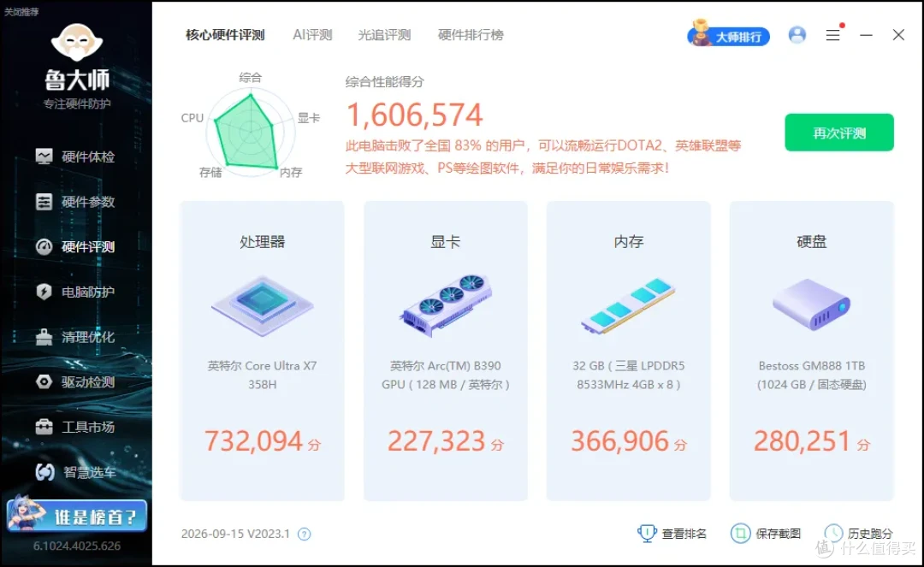The width and height of the screenshot is (924, 567).
Task: Switch to AI评测 tab
Action: (x=312, y=35)
